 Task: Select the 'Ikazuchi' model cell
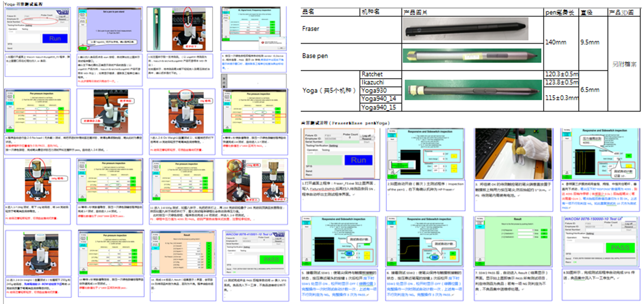click(381, 82)
